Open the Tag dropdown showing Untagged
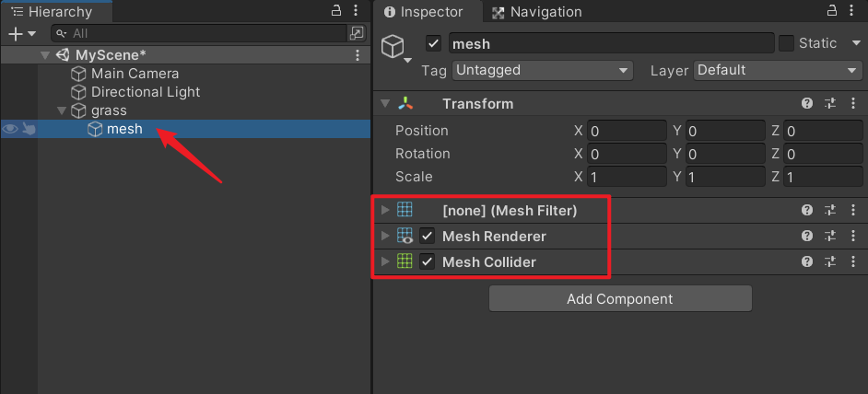The image size is (868, 394). pos(542,70)
